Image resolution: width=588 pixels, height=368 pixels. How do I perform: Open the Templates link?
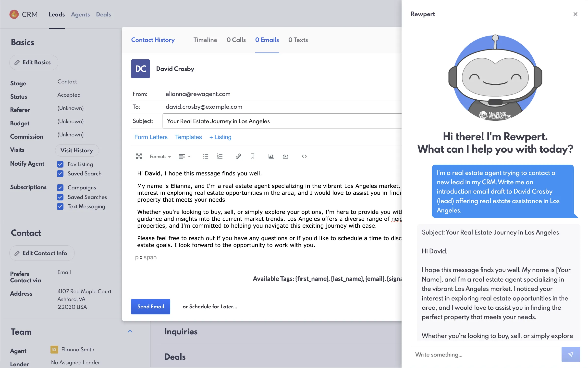pyautogui.click(x=188, y=137)
